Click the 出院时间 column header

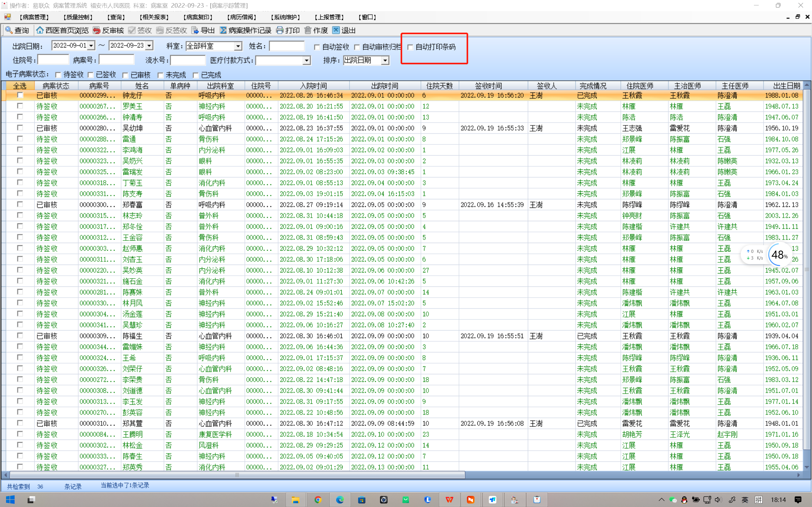(x=384, y=86)
